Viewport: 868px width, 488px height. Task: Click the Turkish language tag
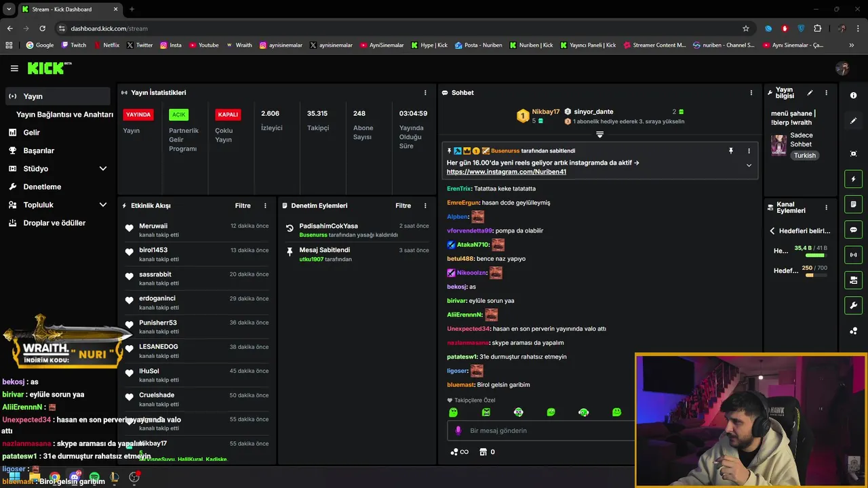coord(805,155)
